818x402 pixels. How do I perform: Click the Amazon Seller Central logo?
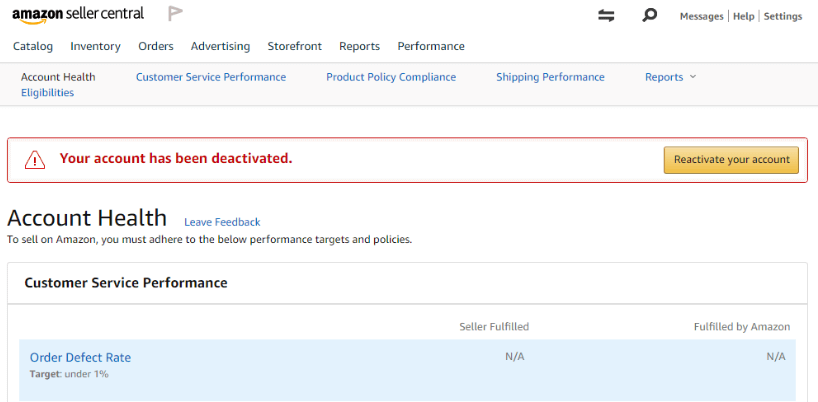pos(78,14)
